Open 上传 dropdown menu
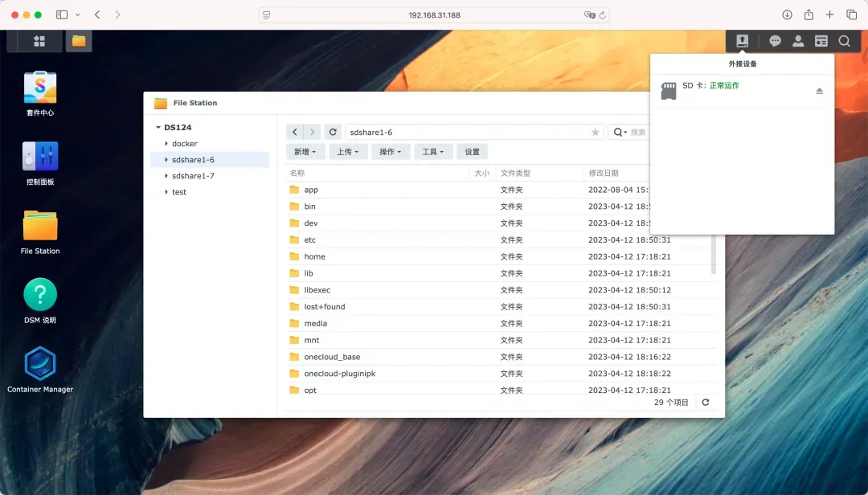This screenshot has height=495, width=868. (x=348, y=152)
